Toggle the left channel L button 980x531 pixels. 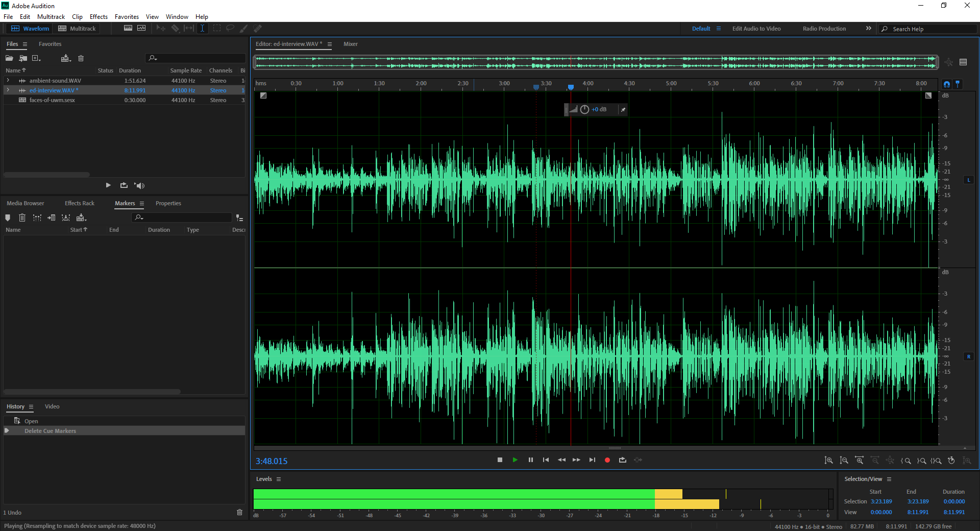[968, 180]
